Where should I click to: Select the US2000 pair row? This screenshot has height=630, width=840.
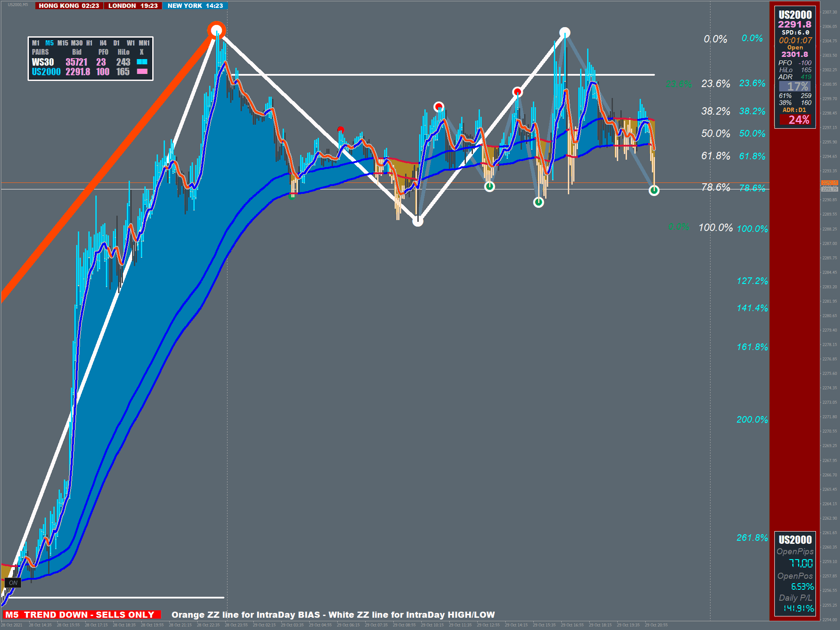46,72
